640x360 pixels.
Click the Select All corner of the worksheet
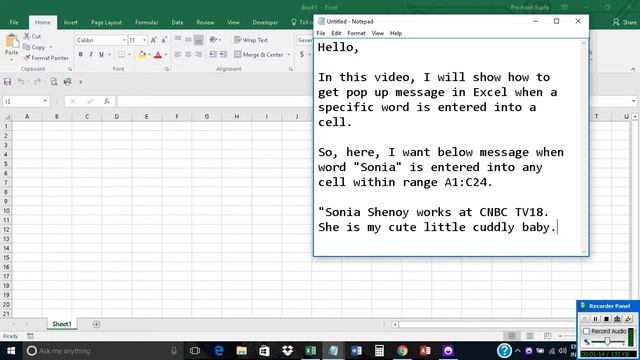pyautogui.click(x=7, y=117)
